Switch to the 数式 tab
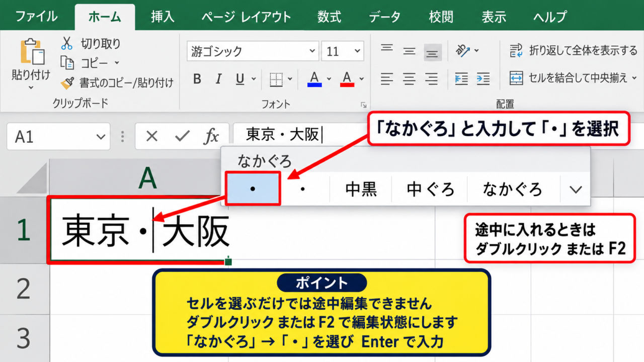This screenshot has width=644, height=362. pos(330,17)
